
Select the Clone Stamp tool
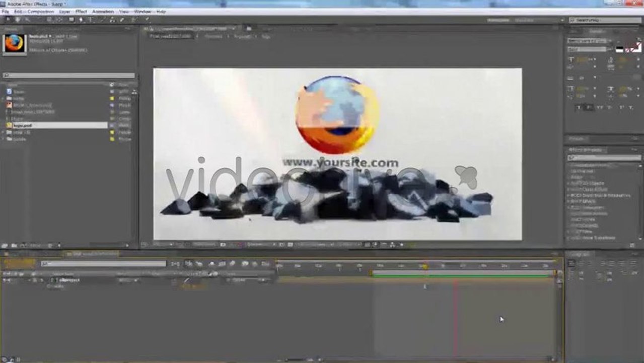click(112, 20)
